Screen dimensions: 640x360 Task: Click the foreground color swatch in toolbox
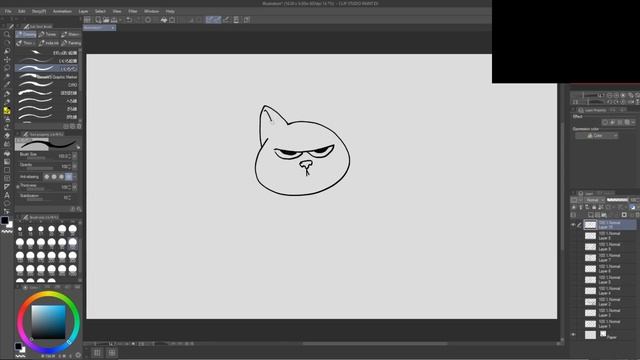pyautogui.click(x=5, y=220)
